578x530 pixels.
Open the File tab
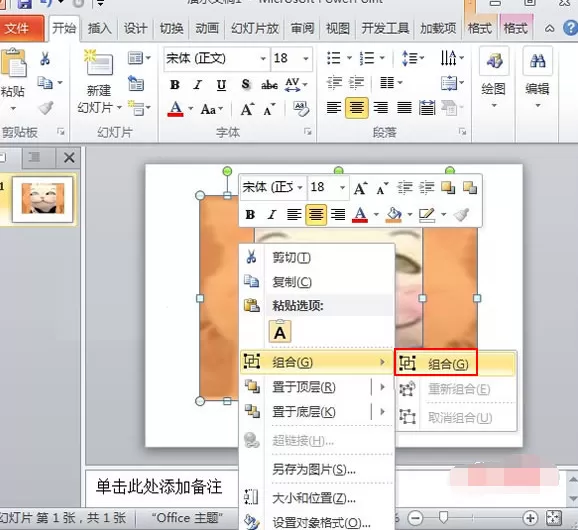pyautogui.click(x=21, y=28)
